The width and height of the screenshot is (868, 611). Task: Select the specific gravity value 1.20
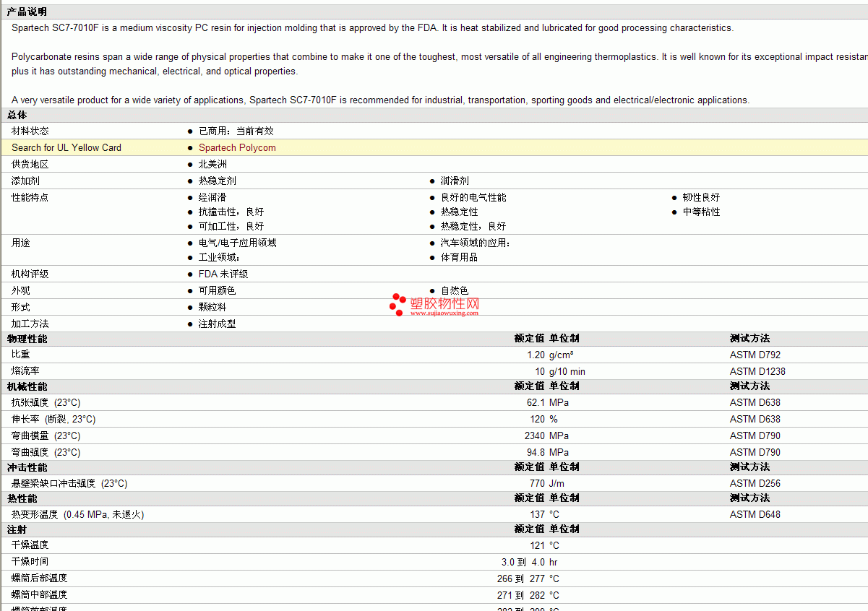click(536, 355)
